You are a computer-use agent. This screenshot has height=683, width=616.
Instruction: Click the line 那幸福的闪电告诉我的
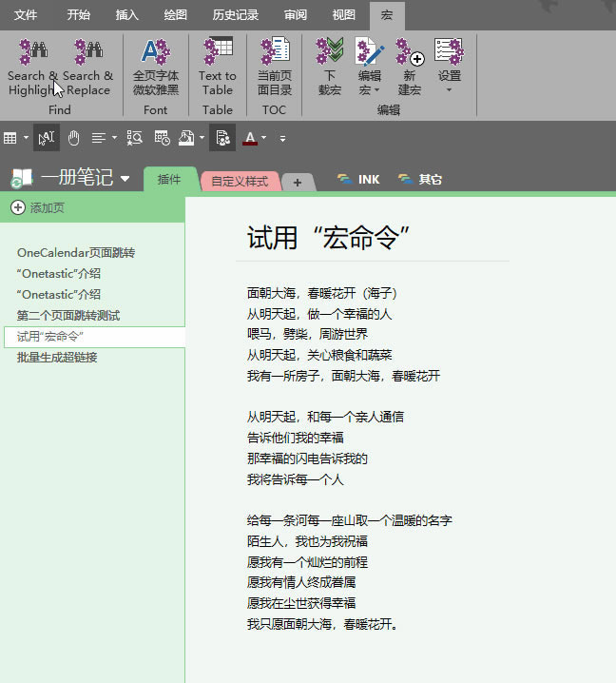click(307, 459)
